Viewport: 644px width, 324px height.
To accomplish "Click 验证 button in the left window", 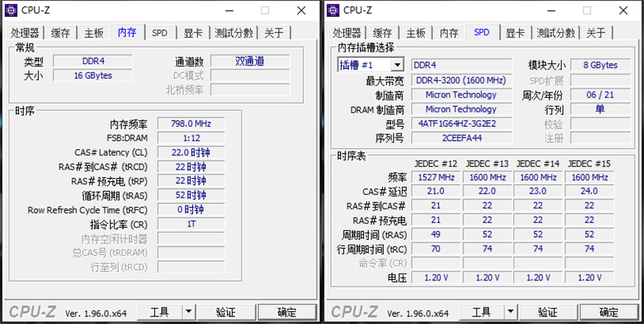I will click(226, 313).
